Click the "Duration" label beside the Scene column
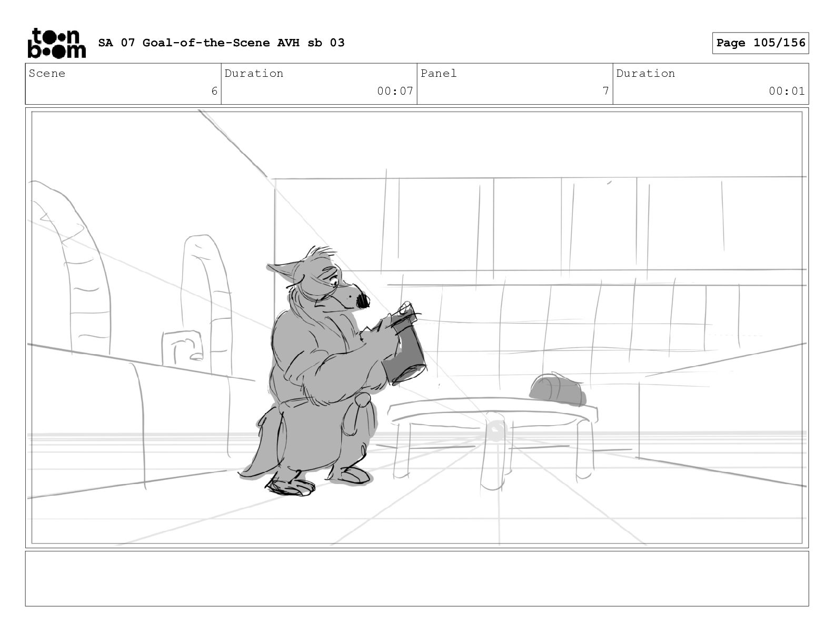The image size is (834, 644). pos(254,73)
